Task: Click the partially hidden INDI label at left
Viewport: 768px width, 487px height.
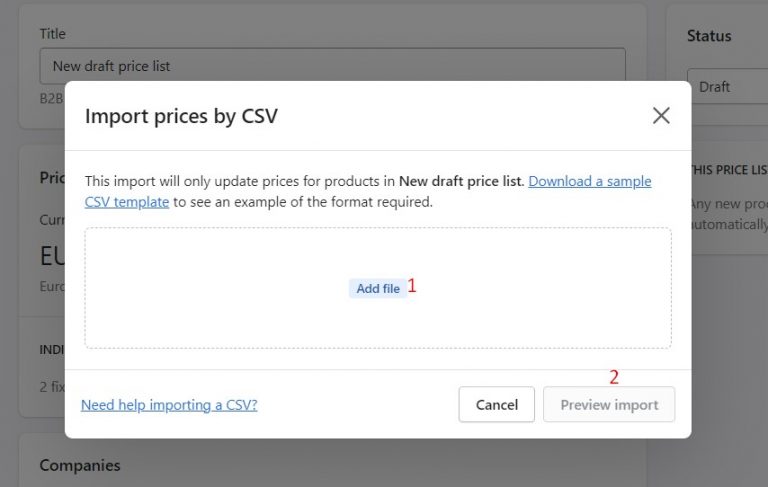Action: tap(52, 350)
